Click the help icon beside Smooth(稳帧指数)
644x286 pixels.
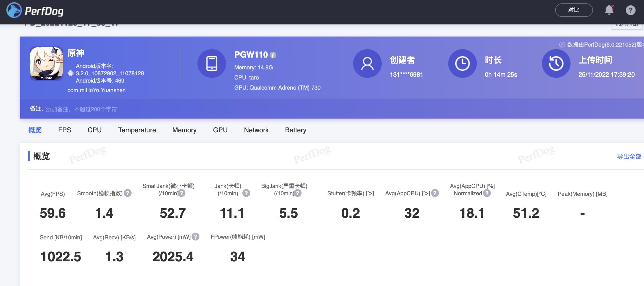[x=128, y=193]
